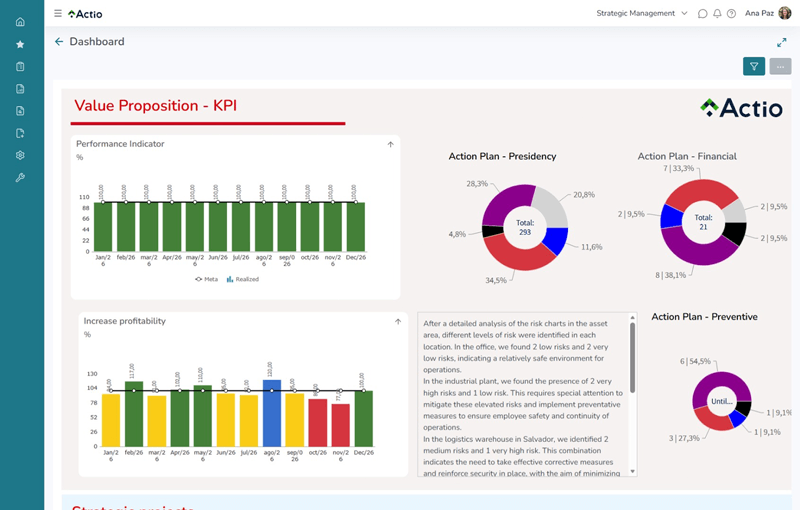Click scroll down arrow in risk analysis text box
Viewport: 800px width, 510px height.
[x=633, y=471]
